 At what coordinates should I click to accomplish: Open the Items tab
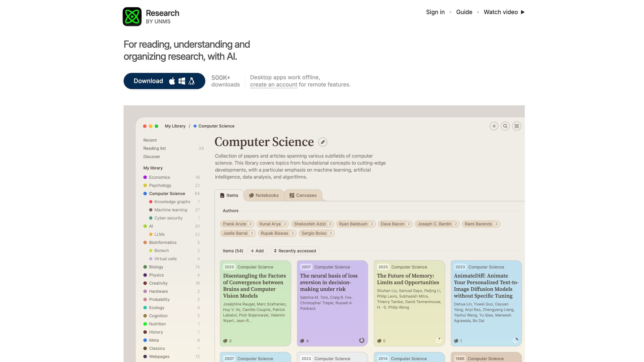[x=229, y=195]
